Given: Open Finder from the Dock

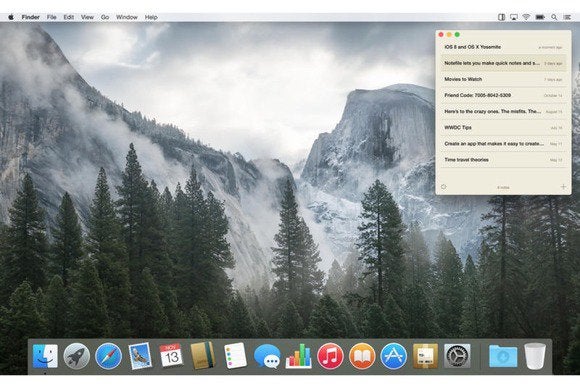Looking at the screenshot, I should click(45, 356).
